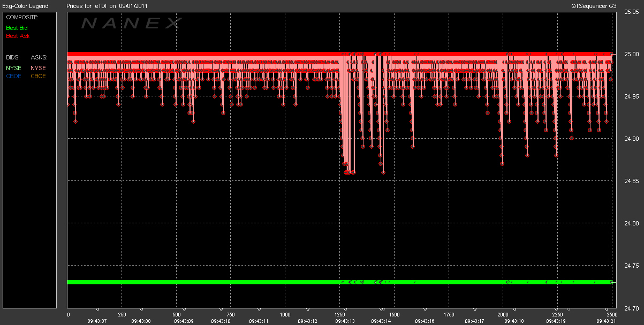Toggle the CBOE bids legend label
The height and width of the screenshot is (325, 644).
pyautogui.click(x=14, y=76)
